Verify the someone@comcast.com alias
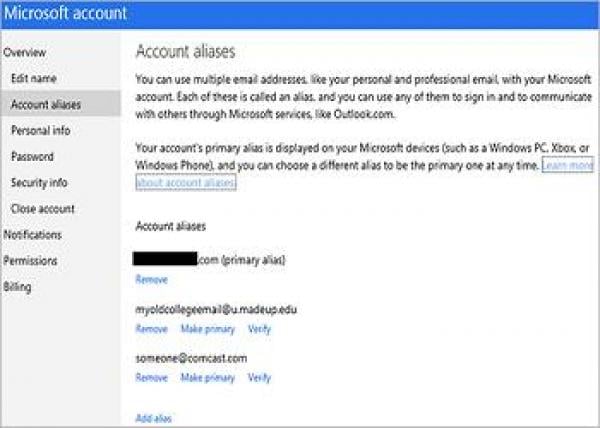 [259, 378]
